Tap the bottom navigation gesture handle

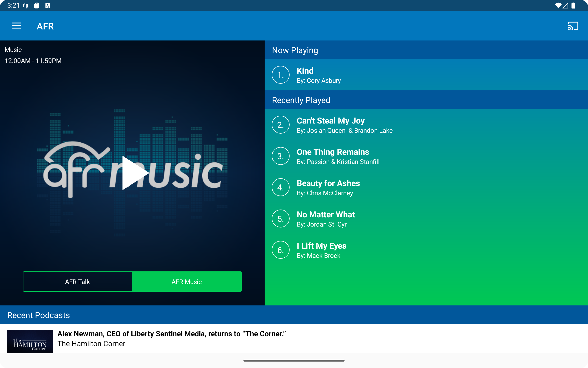click(294, 360)
